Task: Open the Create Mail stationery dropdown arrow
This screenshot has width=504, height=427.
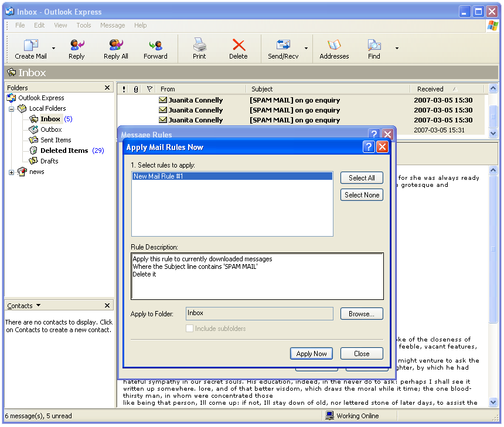Action: (54, 49)
